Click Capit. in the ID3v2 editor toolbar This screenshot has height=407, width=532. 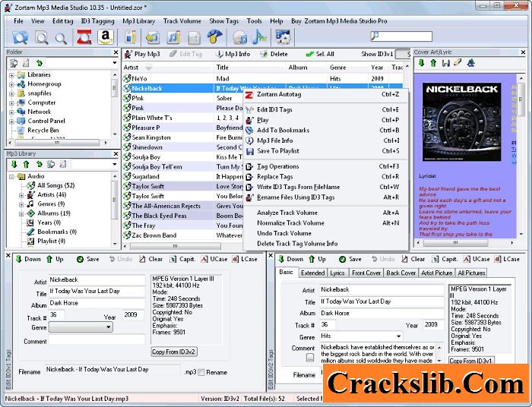click(x=446, y=259)
